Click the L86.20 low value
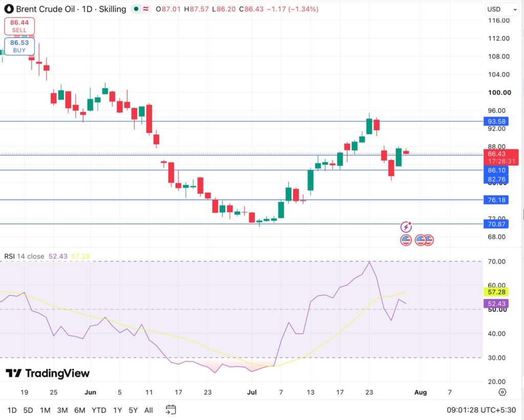Viewport: 524px width, 420px height. coord(224,9)
